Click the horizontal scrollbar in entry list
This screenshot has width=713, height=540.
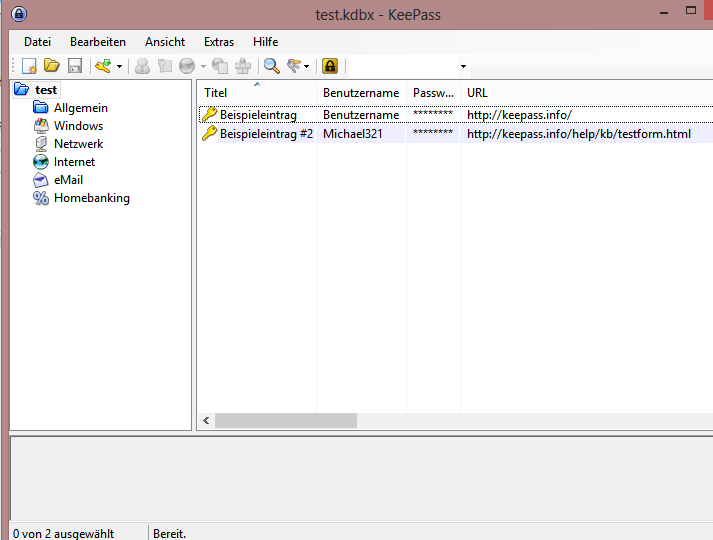[x=300, y=421]
